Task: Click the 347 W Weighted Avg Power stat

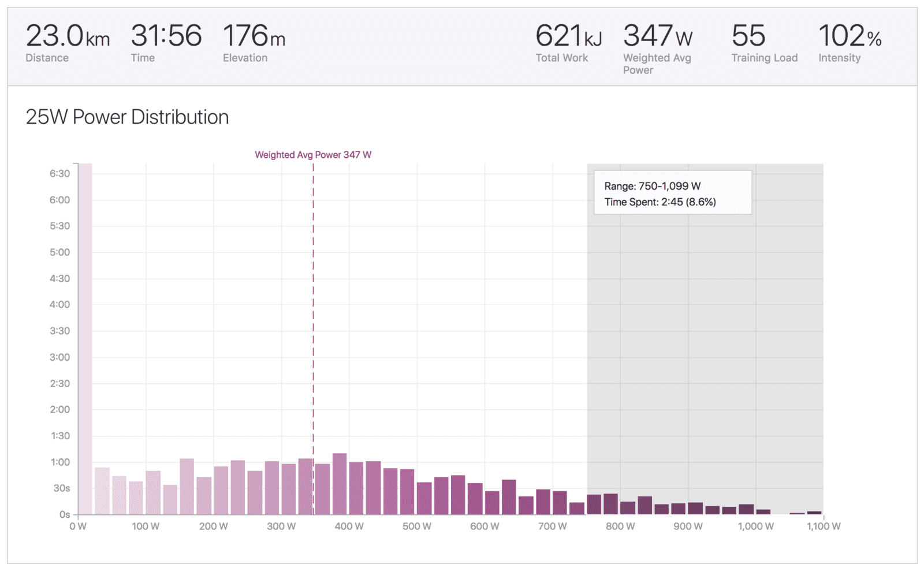Action: (x=658, y=49)
